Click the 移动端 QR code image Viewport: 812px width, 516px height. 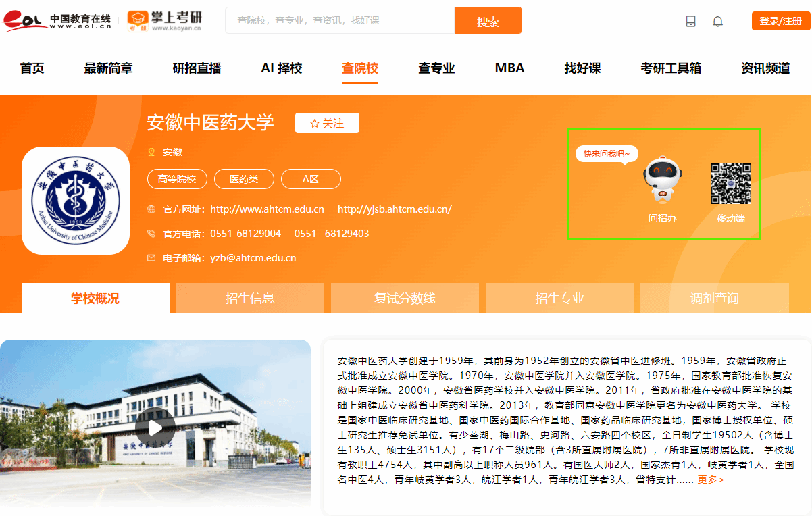(730, 184)
